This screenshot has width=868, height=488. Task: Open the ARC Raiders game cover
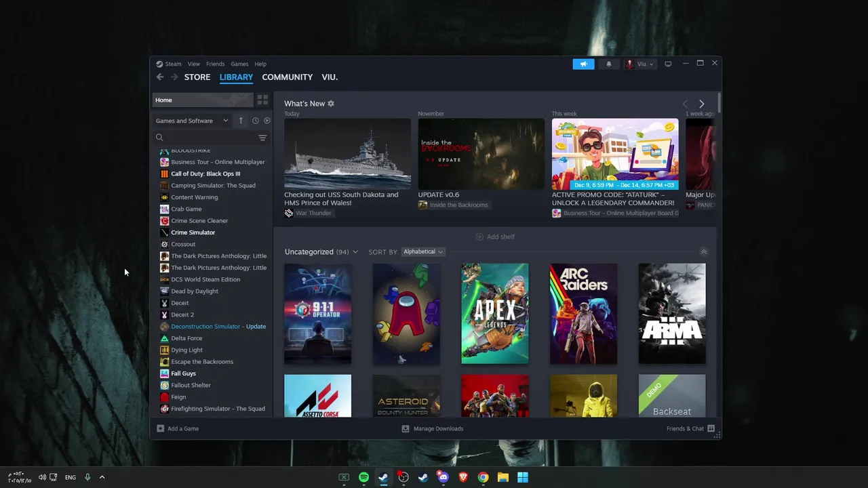[x=584, y=314]
